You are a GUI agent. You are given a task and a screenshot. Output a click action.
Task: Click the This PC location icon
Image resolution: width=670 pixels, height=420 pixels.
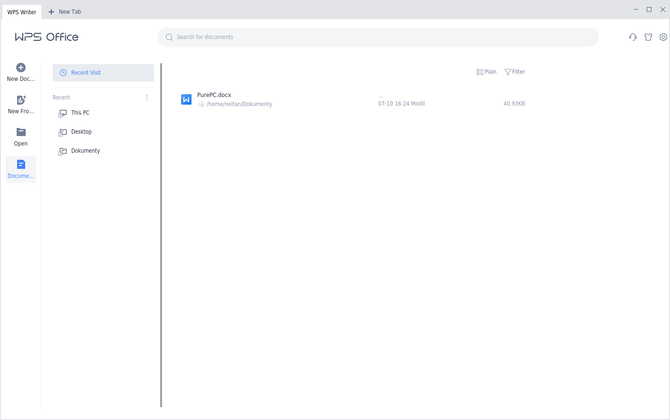[x=62, y=113]
